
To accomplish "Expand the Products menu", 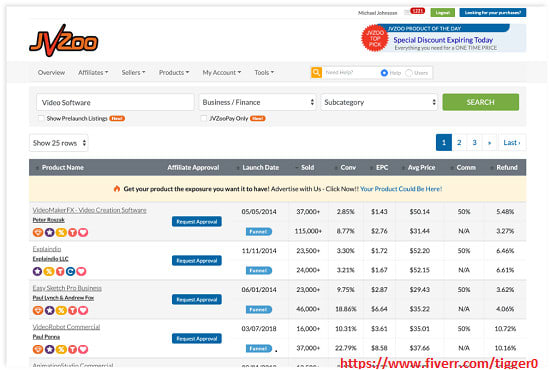I will coord(174,73).
